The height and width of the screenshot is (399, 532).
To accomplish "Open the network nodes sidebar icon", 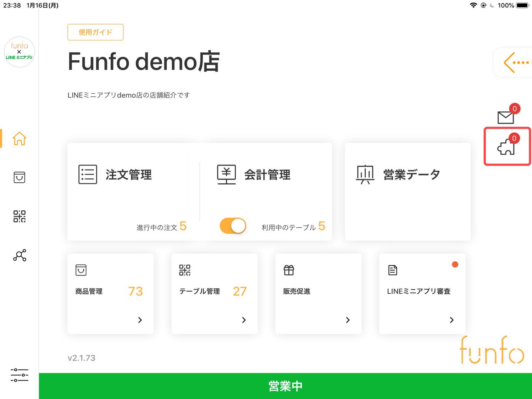I will pos(20,255).
